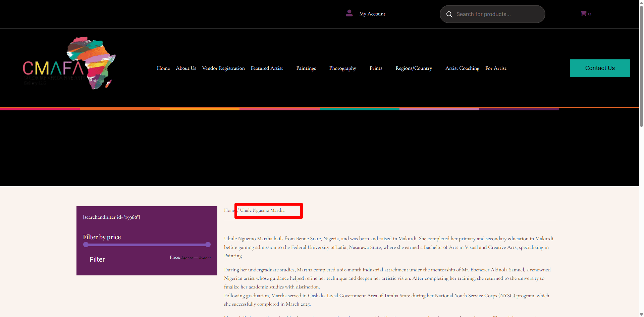
Task: Click the Contact Us button
Action: [x=600, y=68]
